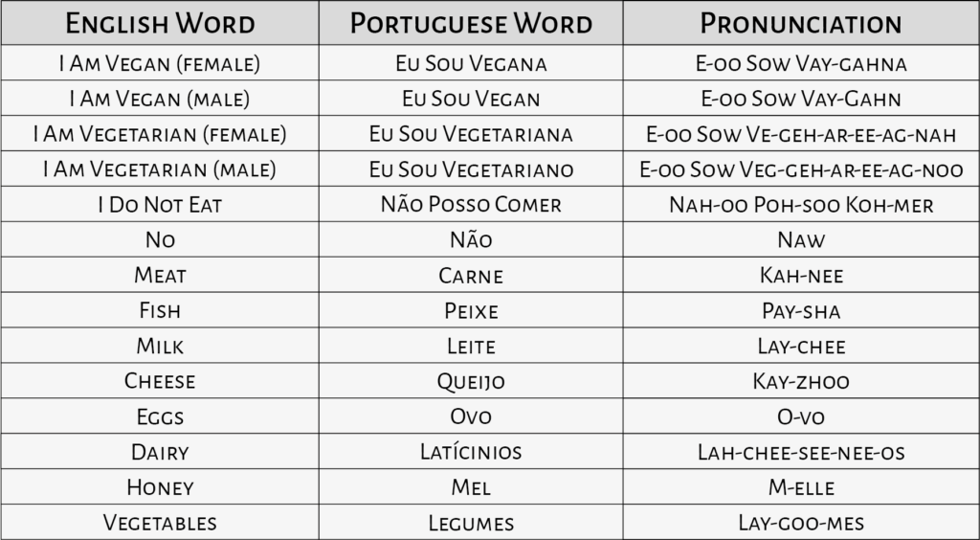This screenshot has height=540, width=980.
Task: Select the 'M-elle' pronunciation cell
Action: click(x=801, y=486)
